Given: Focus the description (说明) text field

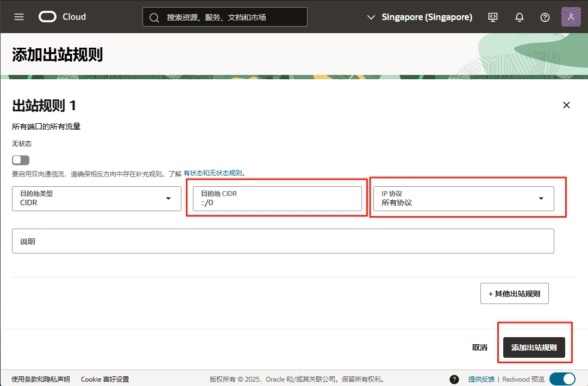Looking at the screenshot, I should tap(283, 241).
